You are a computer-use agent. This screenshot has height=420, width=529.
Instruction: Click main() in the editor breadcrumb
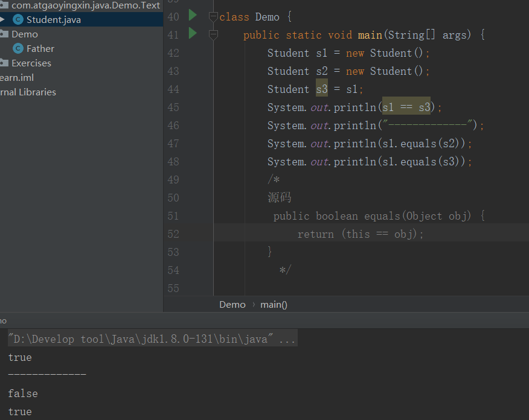tap(274, 304)
